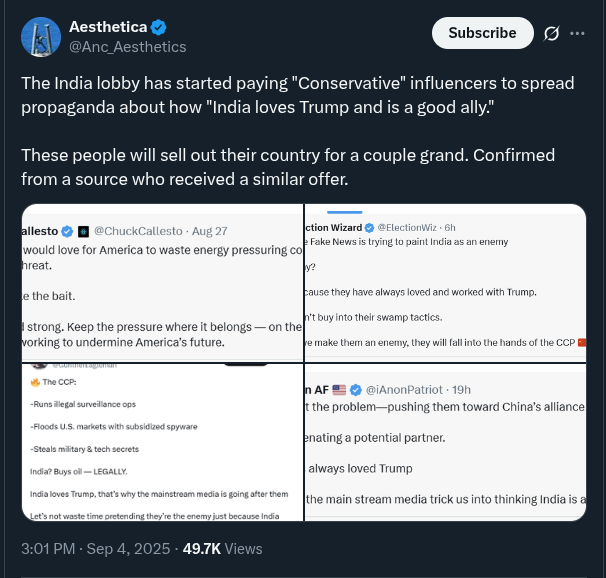This screenshot has height=578, width=606.
Task: Subscribe to Aesthetica
Action: (x=482, y=33)
